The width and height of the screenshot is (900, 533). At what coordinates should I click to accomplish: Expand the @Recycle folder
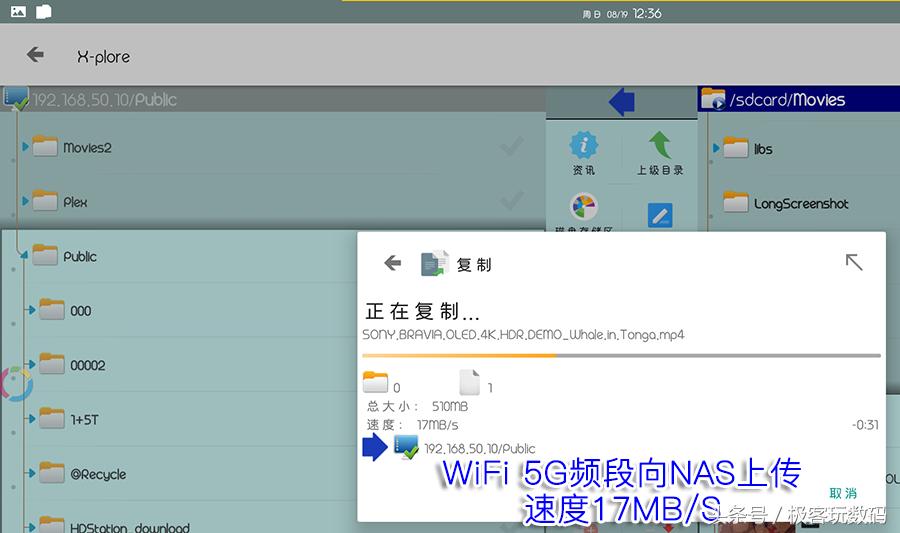[31, 473]
